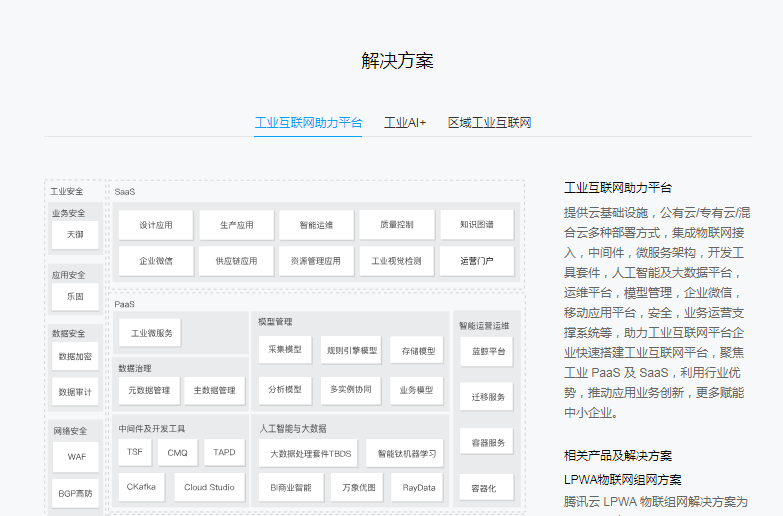Click the 采集模型 box
Viewport: 783px width, 516px height.
click(285, 350)
